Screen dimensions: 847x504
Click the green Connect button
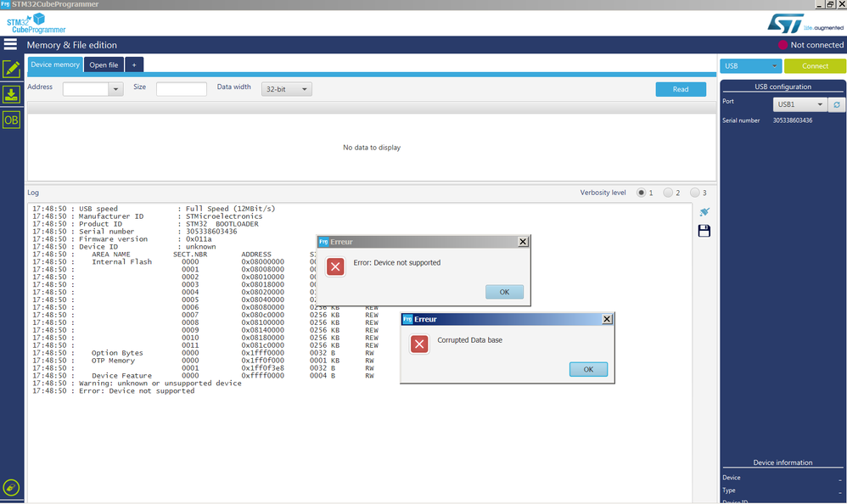pyautogui.click(x=815, y=66)
